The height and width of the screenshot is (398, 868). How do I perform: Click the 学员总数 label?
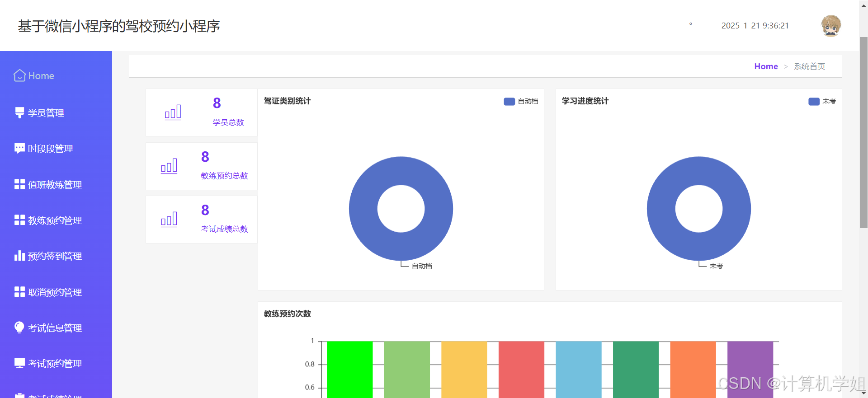(x=228, y=122)
